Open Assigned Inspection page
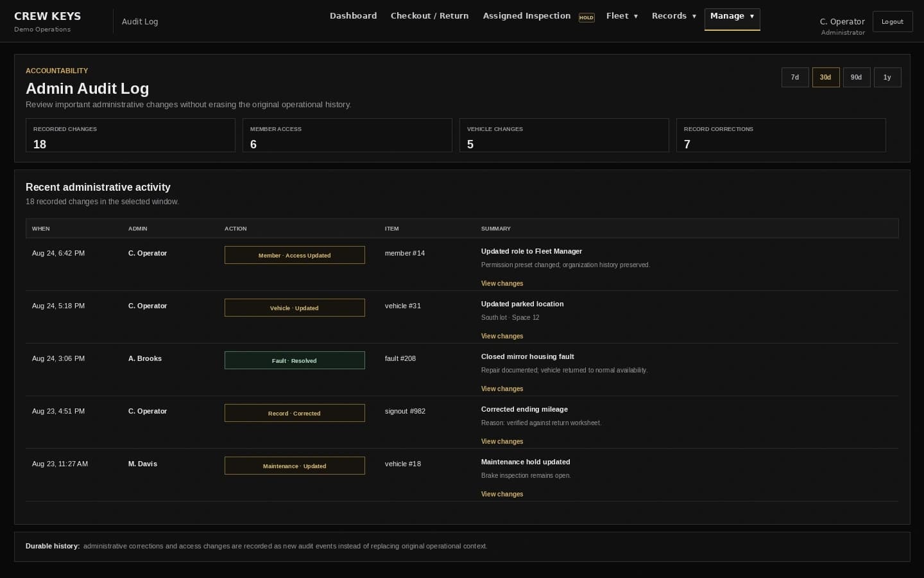The height and width of the screenshot is (578, 924). (x=527, y=16)
